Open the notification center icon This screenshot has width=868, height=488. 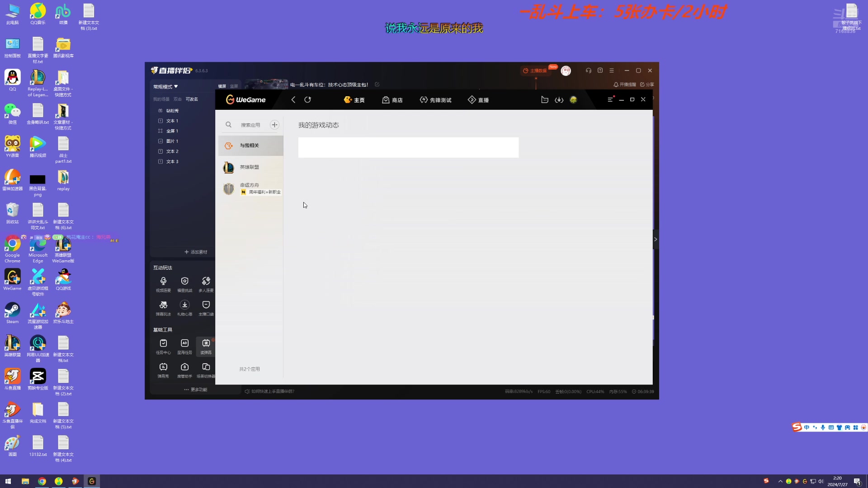coord(857,481)
